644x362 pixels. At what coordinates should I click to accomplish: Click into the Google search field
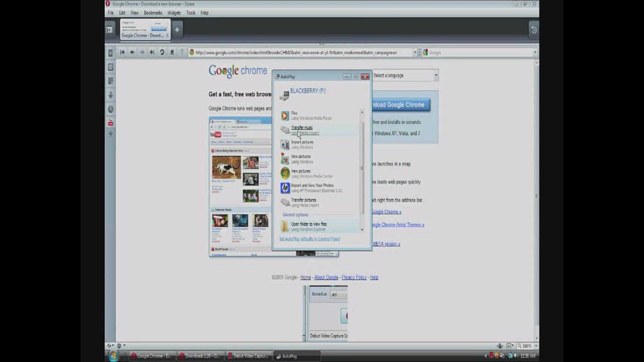click(x=480, y=52)
